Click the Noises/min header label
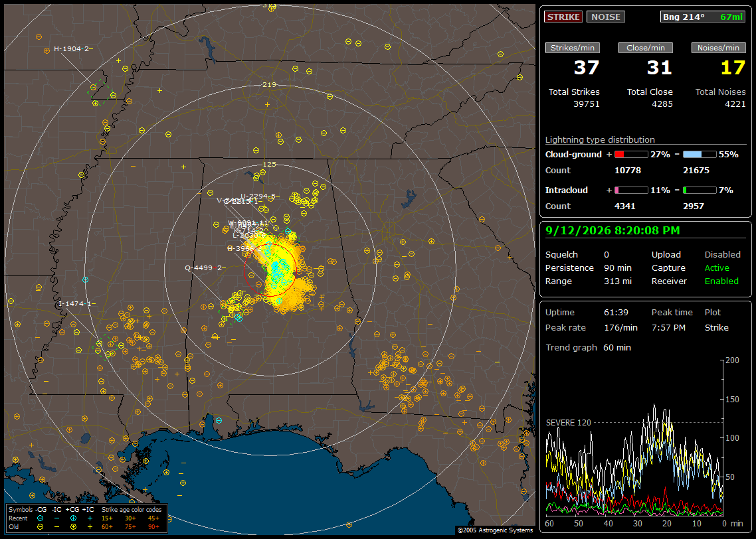 point(718,48)
